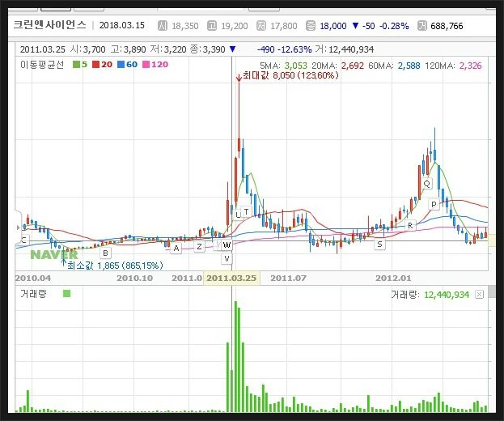Screen dimensions: 504x421
Task: Expand the chart's left side panel arrow
Action: [18, 228]
